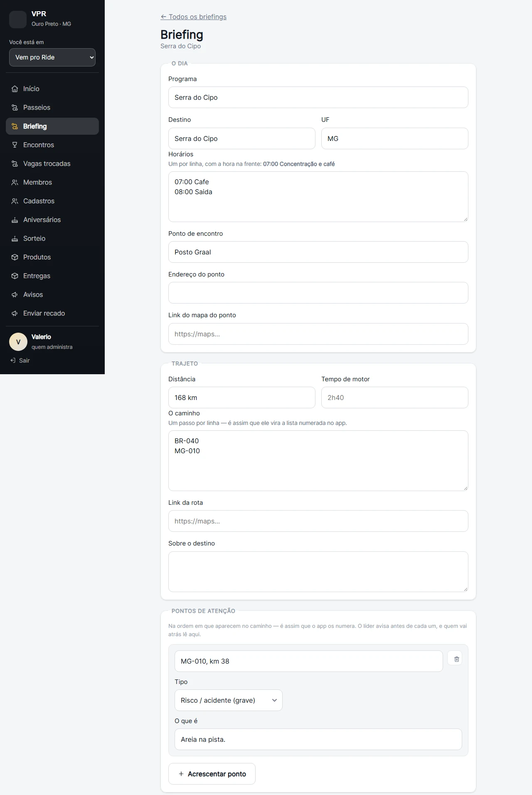Focus the empty Endereço do ponto field
The width and height of the screenshot is (532, 795).
318,293
